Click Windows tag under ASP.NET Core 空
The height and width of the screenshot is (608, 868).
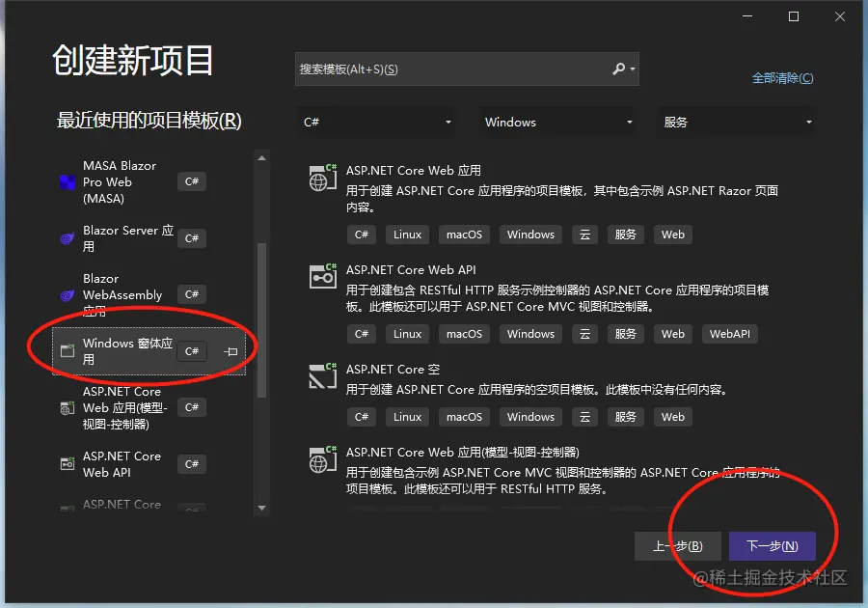coord(530,417)
